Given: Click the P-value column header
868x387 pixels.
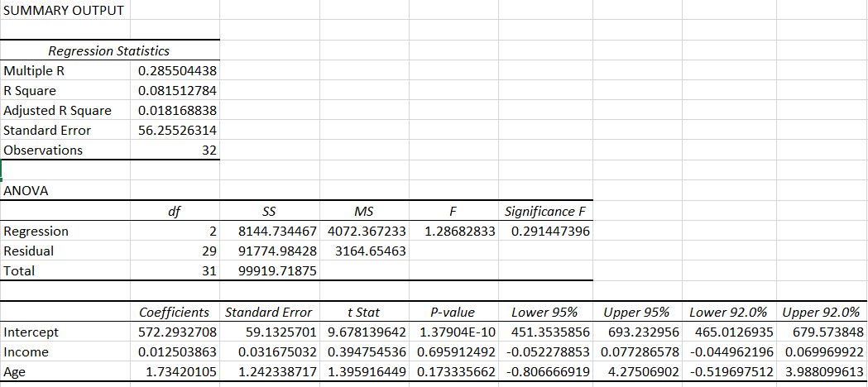Looking at the screenshot, I should 453,312.
